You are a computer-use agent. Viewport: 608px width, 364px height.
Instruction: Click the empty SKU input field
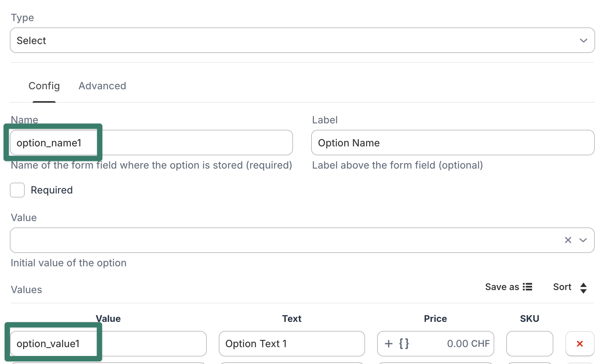529,344
